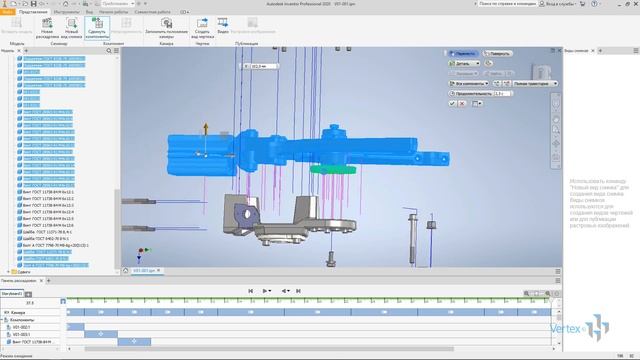Cancel tweak with the red X
The height and width of the screenshot is (360, 640).
462,103
